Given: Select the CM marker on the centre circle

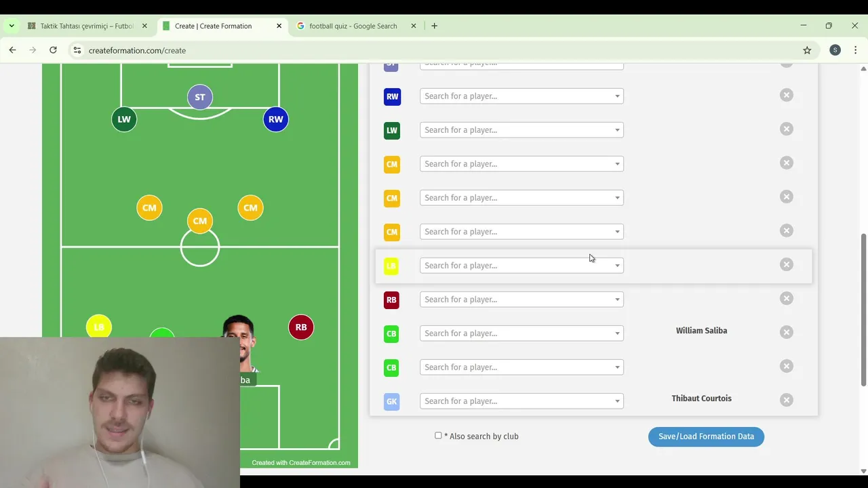Looking at the screenshot, I should [200, 221].
